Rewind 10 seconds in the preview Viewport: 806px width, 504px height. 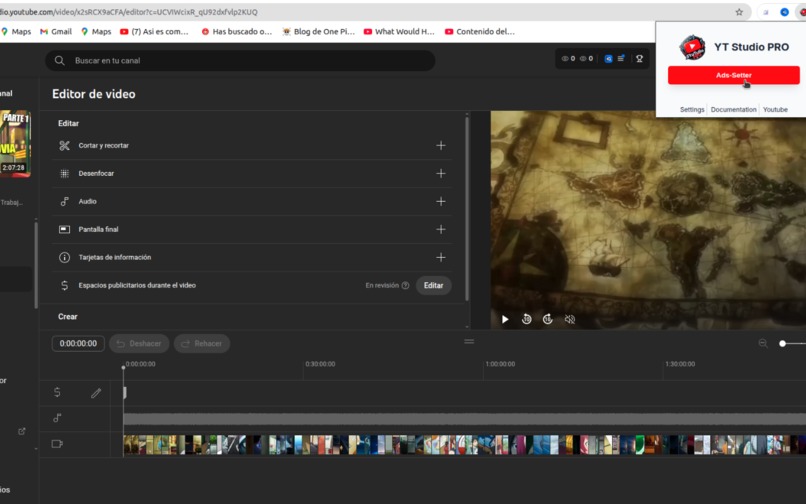click(x=526, y=319)
